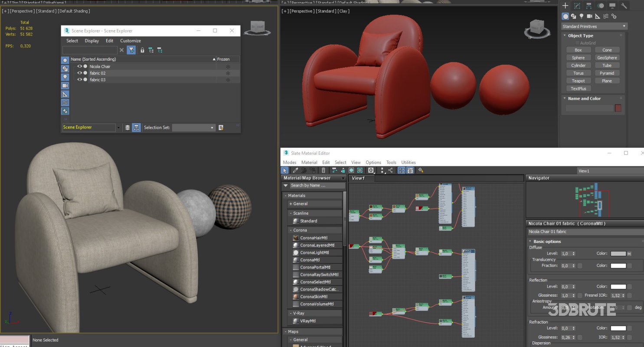Click the Teapot primitive button
Screen dimensions: 644x347
(x=578, y=81)
